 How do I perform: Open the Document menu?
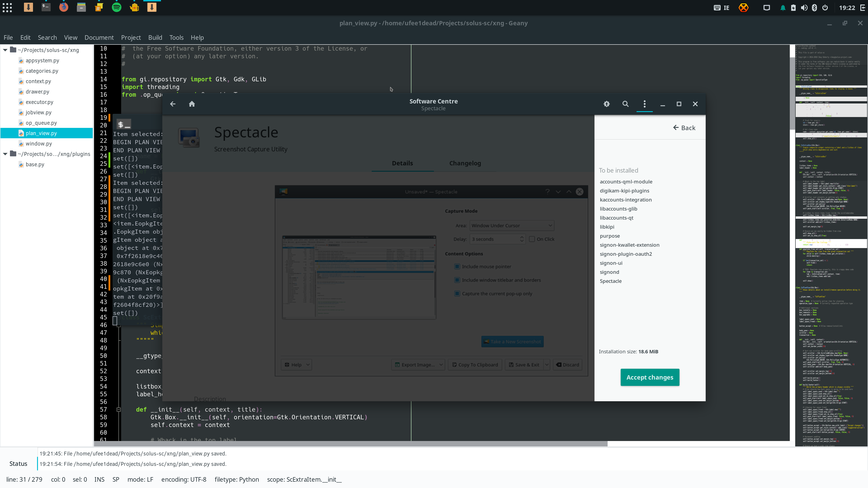[99, 37]
